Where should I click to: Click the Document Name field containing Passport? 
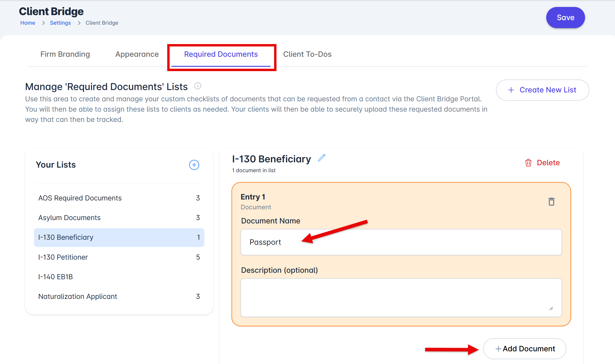coord(401,242)
